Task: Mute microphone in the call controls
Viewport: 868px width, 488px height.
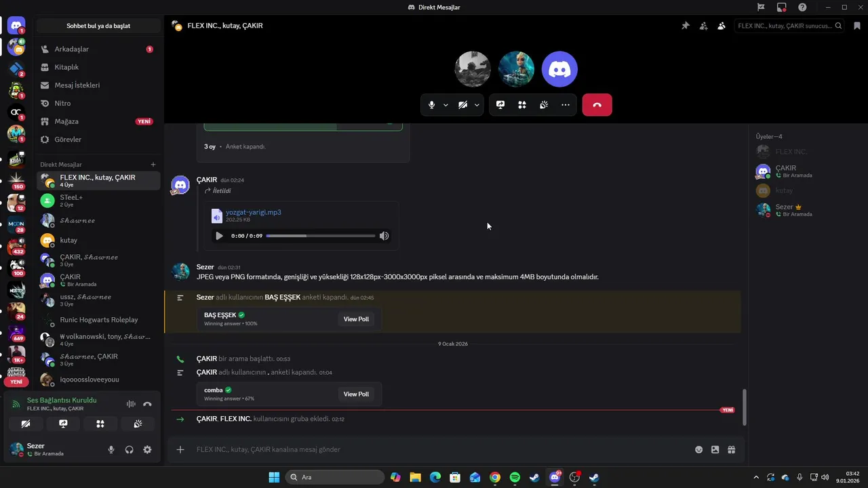Action: [431, 105]
